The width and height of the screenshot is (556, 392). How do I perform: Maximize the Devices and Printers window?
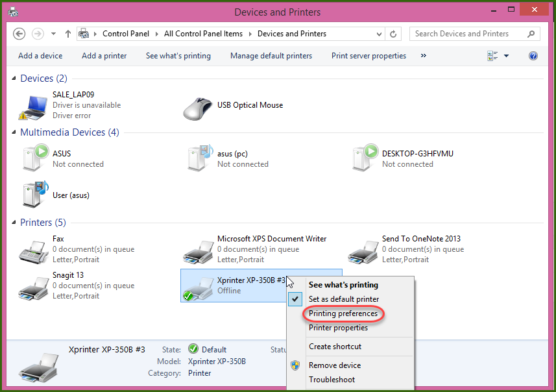coord(511,10)
